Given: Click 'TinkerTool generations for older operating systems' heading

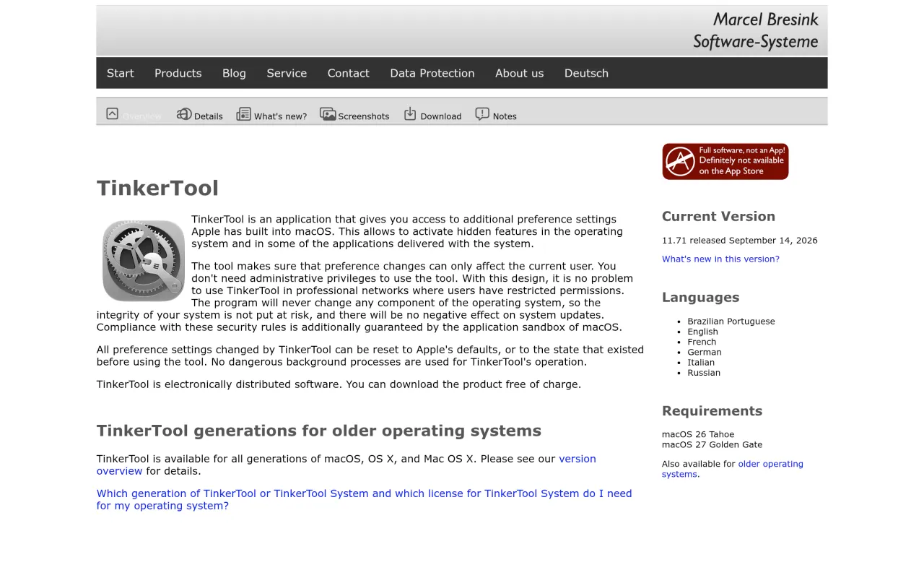Looking at the screenshot, I should (319, 431).
